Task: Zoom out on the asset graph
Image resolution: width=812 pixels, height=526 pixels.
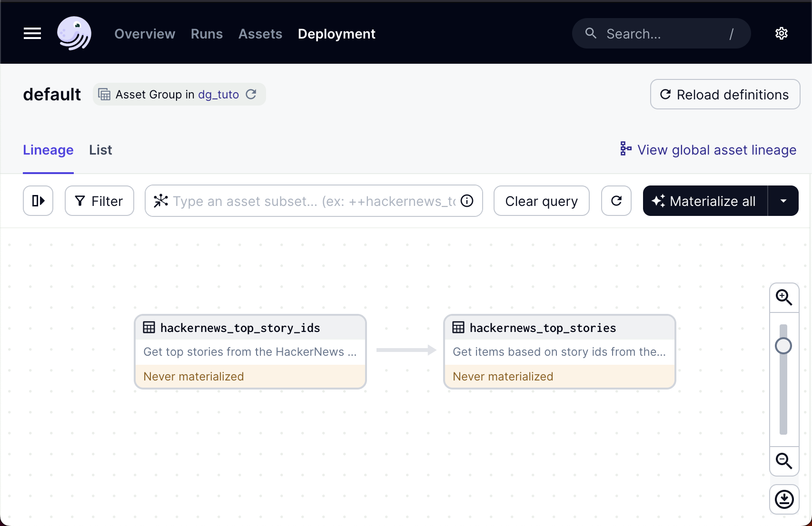Action: [784, 461]
